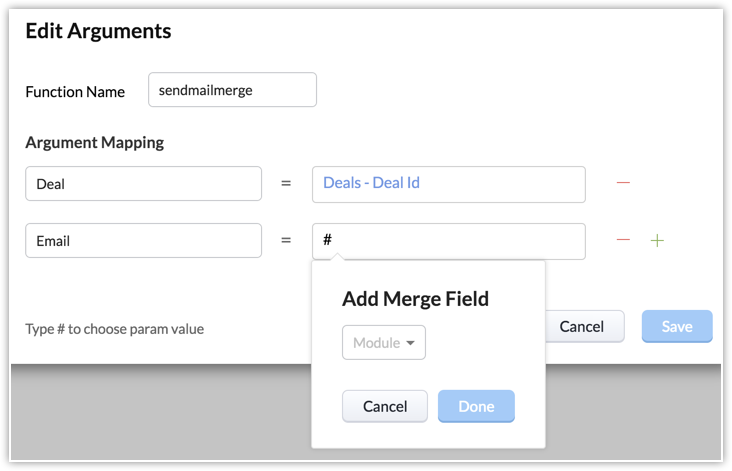Click the Edit Arguments dialog title
Viewport: 732px width, 471px height.
click(x=98, y=31)
